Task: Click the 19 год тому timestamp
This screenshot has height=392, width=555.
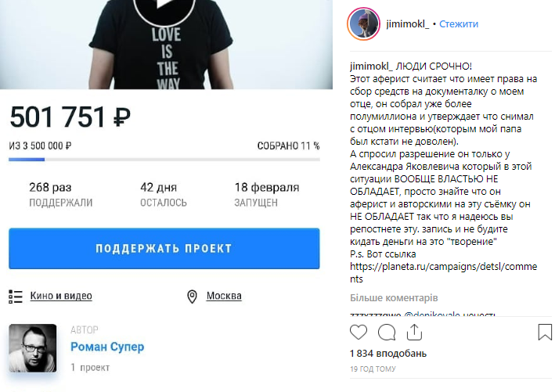Action: click(373, 369)
